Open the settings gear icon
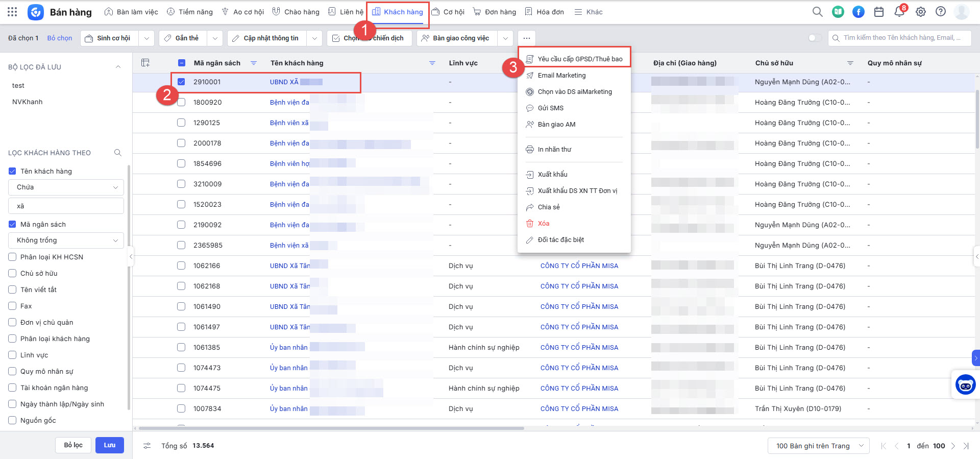980x459 pixels. 920,12
